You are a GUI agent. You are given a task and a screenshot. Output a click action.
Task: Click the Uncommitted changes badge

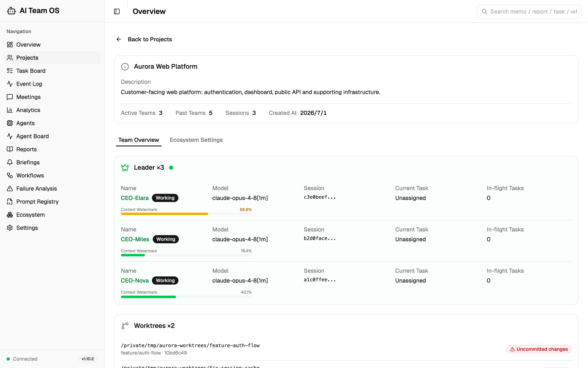[539, 349]
